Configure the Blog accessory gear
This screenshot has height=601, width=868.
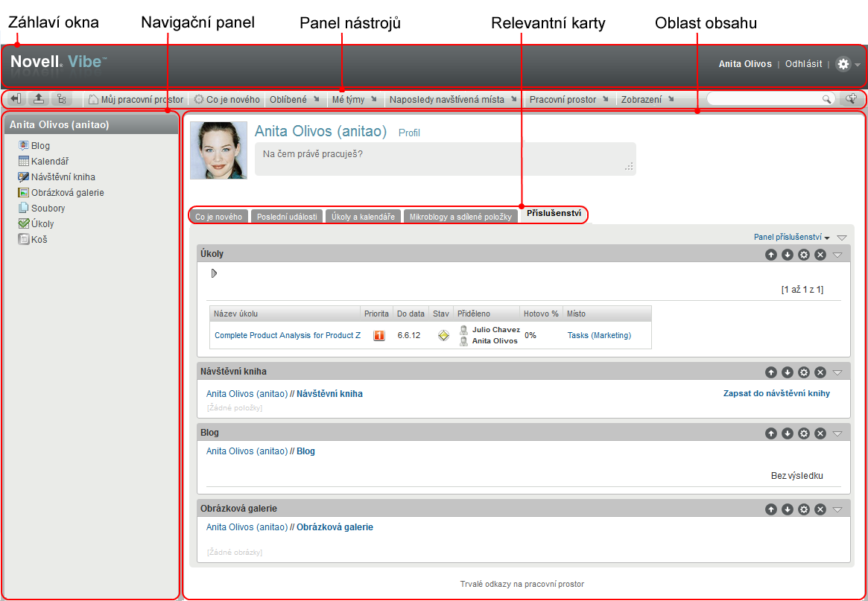click(805, 433)
